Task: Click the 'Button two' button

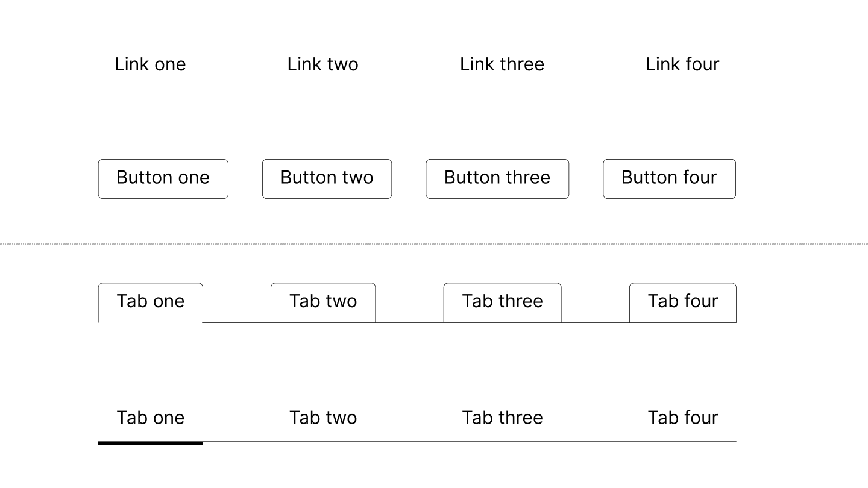Action: pyautogui.click(x=327, y=178)
